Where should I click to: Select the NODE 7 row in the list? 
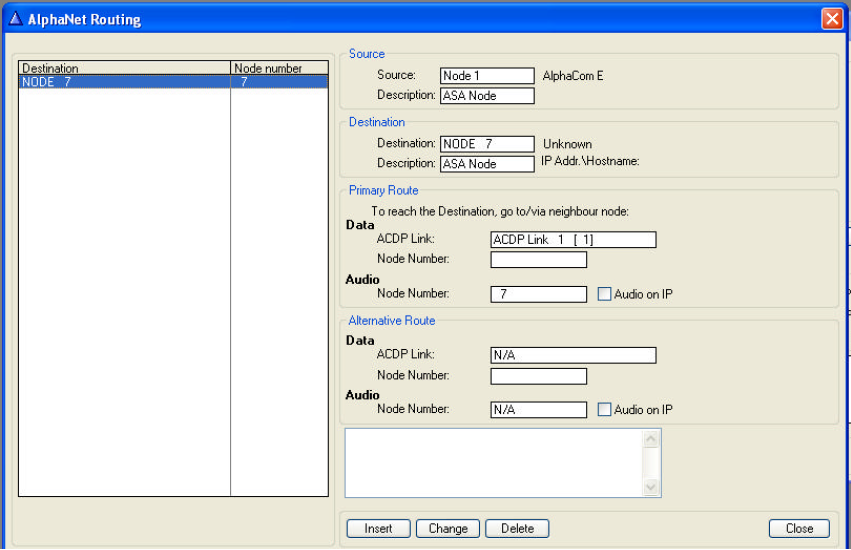coord(124,82)
